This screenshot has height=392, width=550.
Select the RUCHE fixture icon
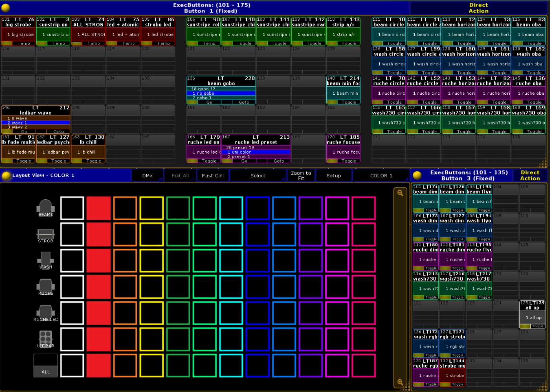coord(46,287)
